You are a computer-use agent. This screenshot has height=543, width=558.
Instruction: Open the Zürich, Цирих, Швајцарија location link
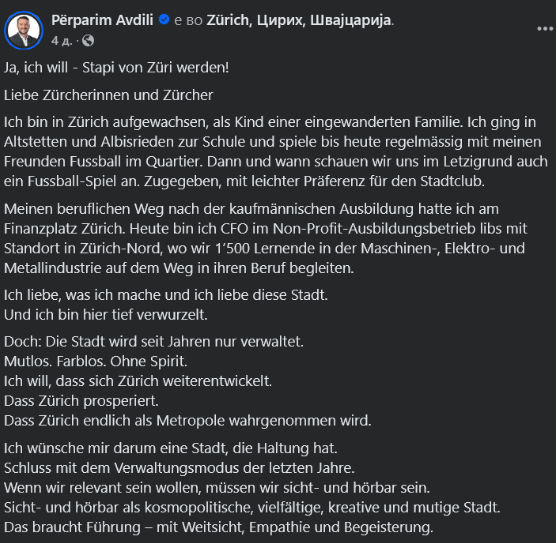pos(299,20)
